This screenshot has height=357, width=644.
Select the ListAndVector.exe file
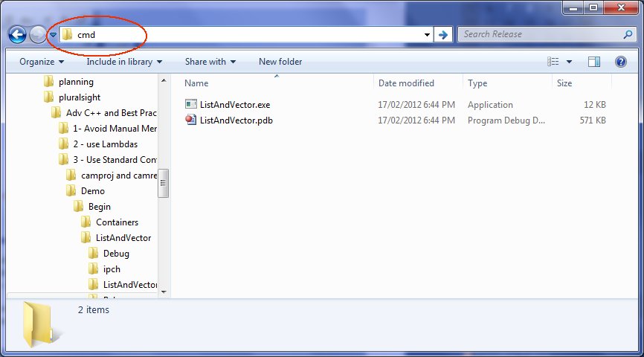[x=235, y=105]
